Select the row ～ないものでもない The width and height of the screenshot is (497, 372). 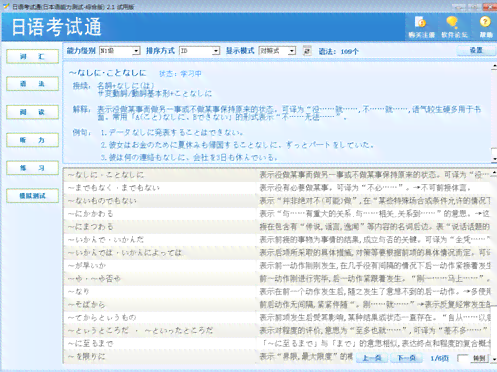coord(277,201)
